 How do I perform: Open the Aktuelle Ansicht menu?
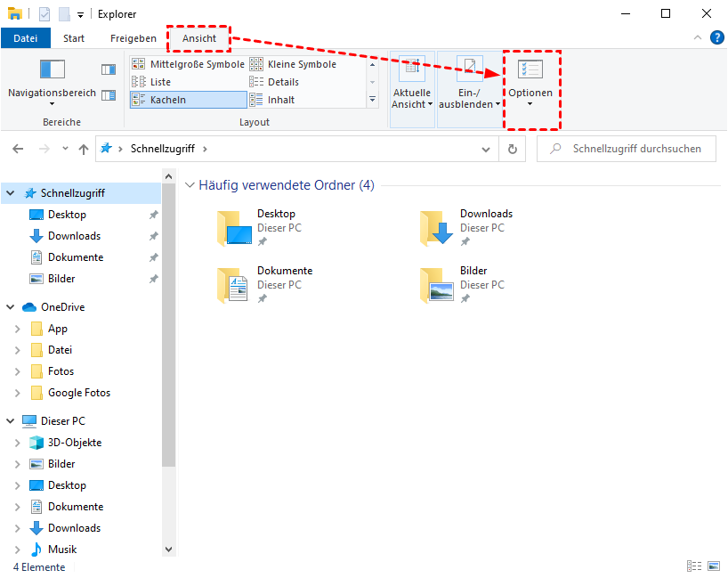(412, 89)
